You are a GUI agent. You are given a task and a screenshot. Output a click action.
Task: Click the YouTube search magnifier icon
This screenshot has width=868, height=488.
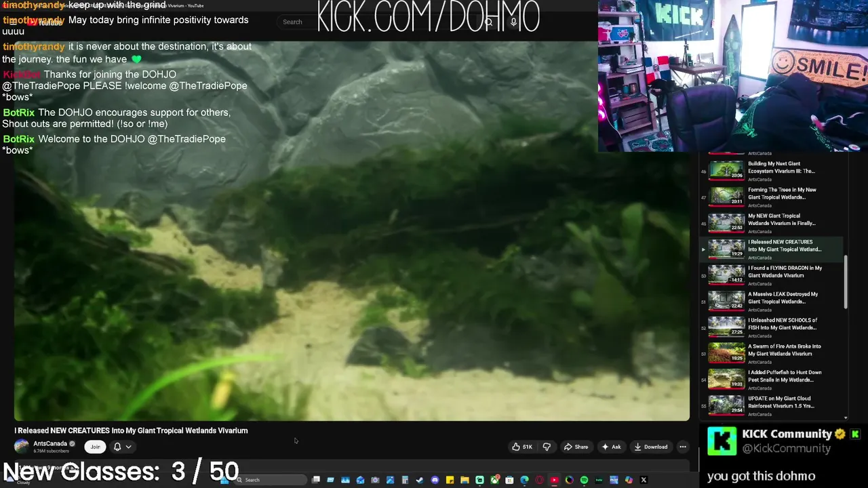pos(488,22)
